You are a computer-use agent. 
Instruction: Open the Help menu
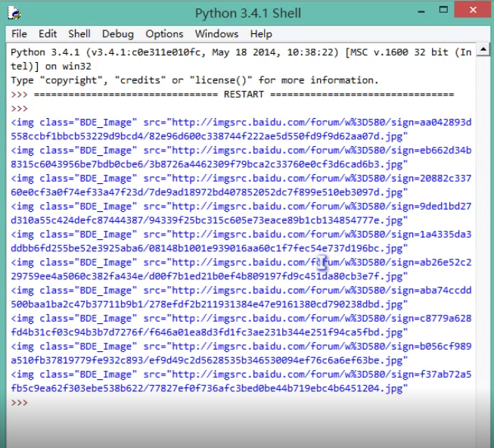tap(261, 34)
